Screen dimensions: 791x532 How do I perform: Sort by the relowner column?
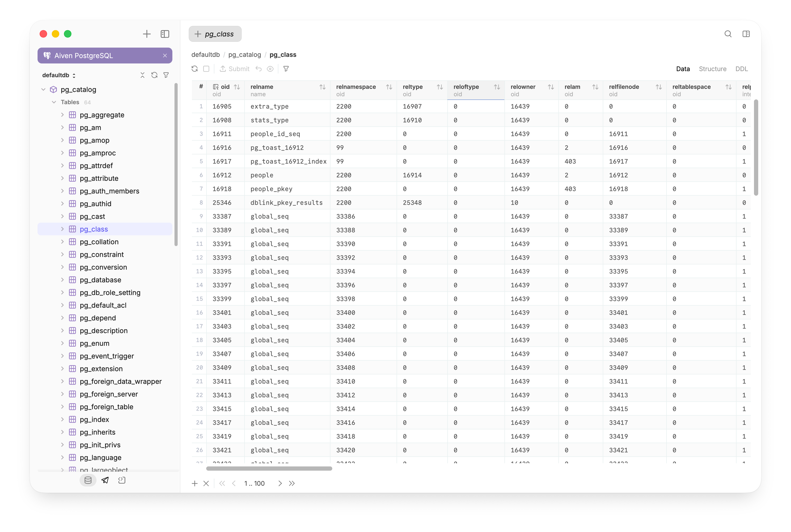tap(551, 87)
